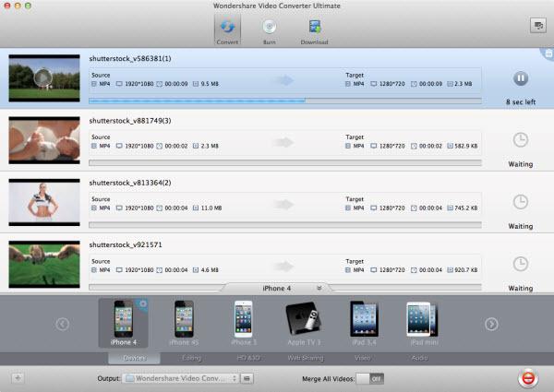Click the progress bar of shutterstock_v813364(2)
The image size is (554, 392).
[285, 225]
